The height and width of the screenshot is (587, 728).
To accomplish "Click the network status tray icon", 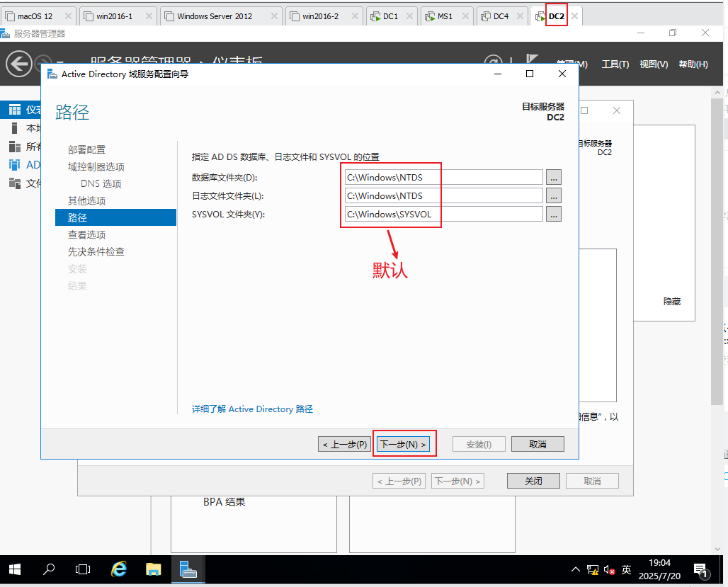I will pos(593,570).
